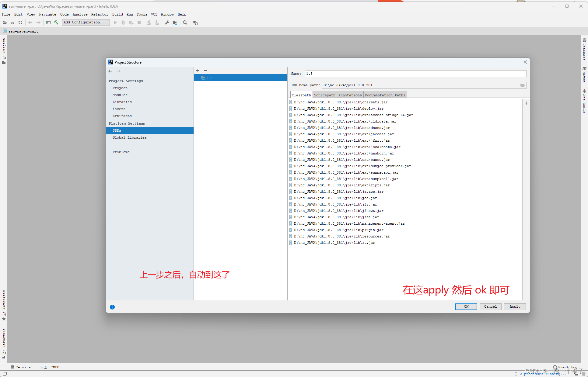Viewport: 588px width, 377px height.
Task: Open the Help menu
Action: tap(182, 14)
